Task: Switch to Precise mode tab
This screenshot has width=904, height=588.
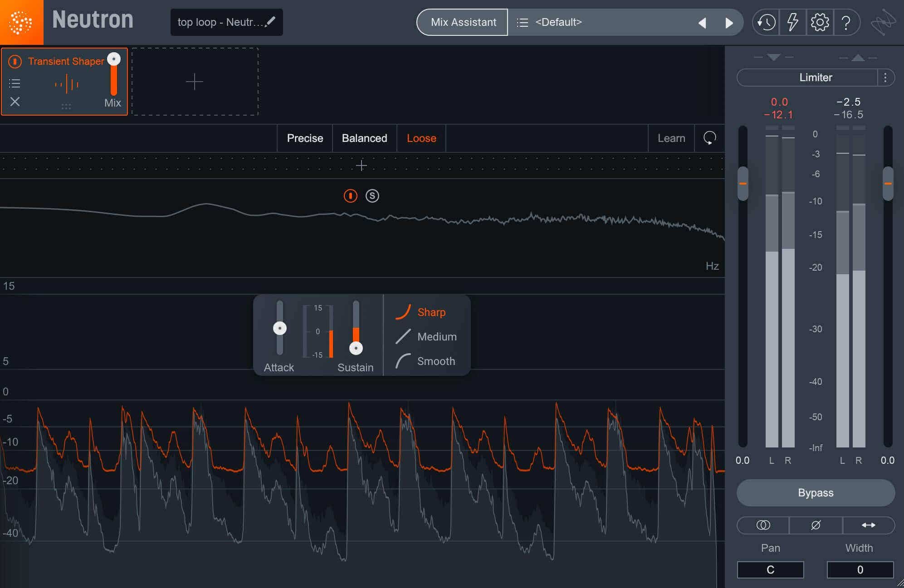Action: [x=305, y=138]
